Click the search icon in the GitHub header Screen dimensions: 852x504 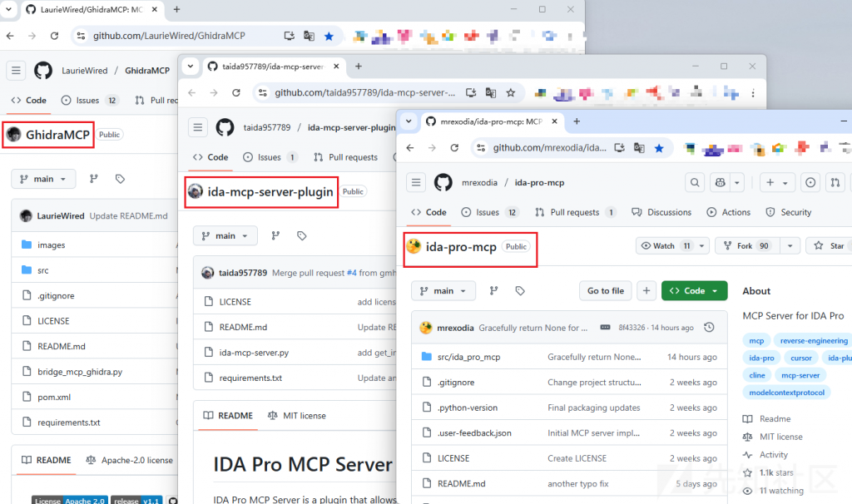[x=694, y=183]
